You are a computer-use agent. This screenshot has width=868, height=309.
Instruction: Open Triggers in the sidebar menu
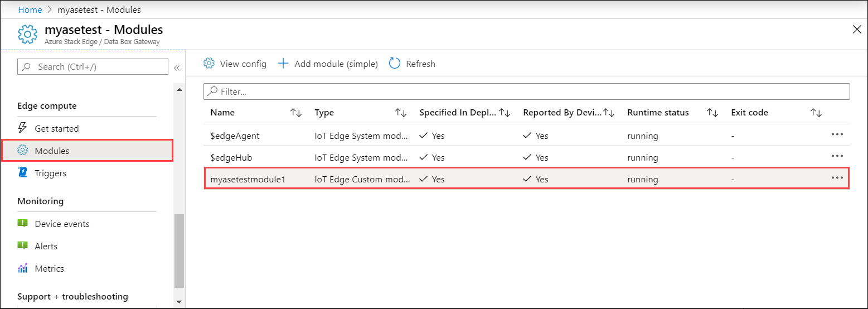click(x=50, y=173)
